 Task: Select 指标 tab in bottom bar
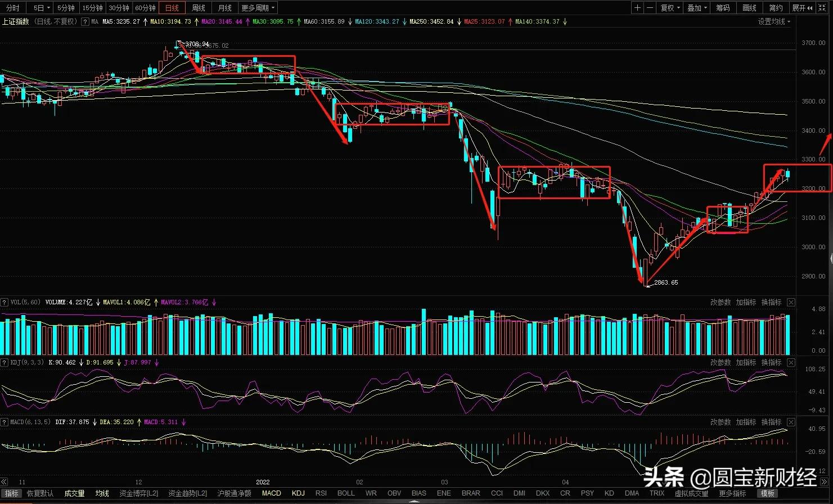point(11,493)
